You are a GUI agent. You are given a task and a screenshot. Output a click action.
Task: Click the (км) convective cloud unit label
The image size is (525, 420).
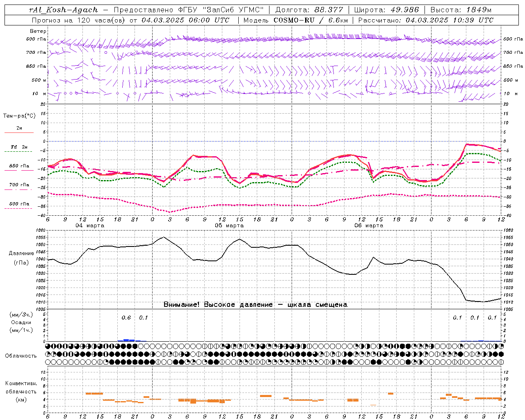click(x=21, y=399)
